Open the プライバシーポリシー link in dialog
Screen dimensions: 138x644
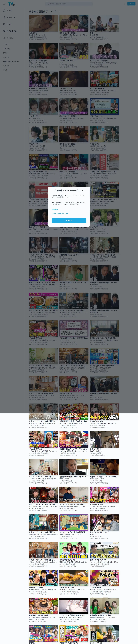pos(60,213)
